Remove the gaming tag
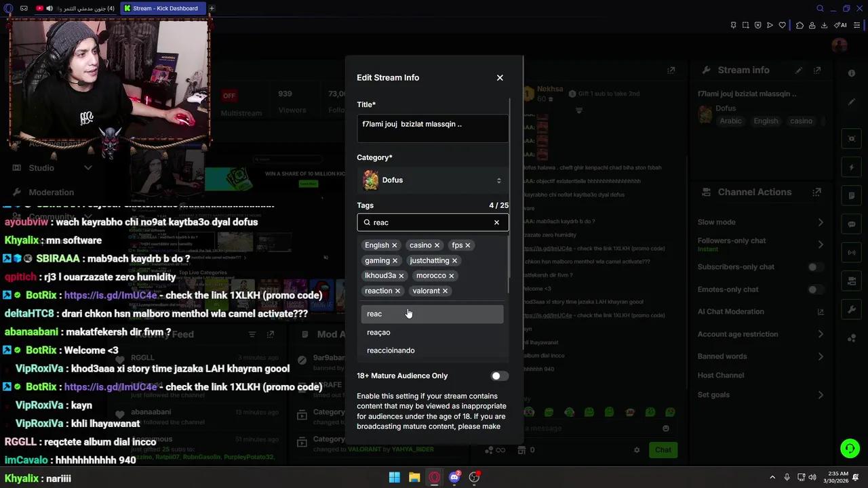The image size is (868, 488). tap(395, 260)
